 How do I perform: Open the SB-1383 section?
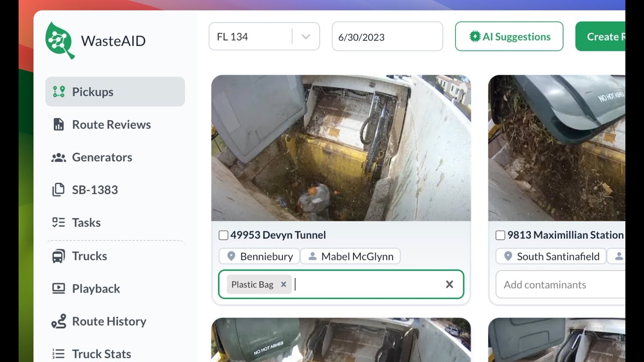(x=115, y=190)
